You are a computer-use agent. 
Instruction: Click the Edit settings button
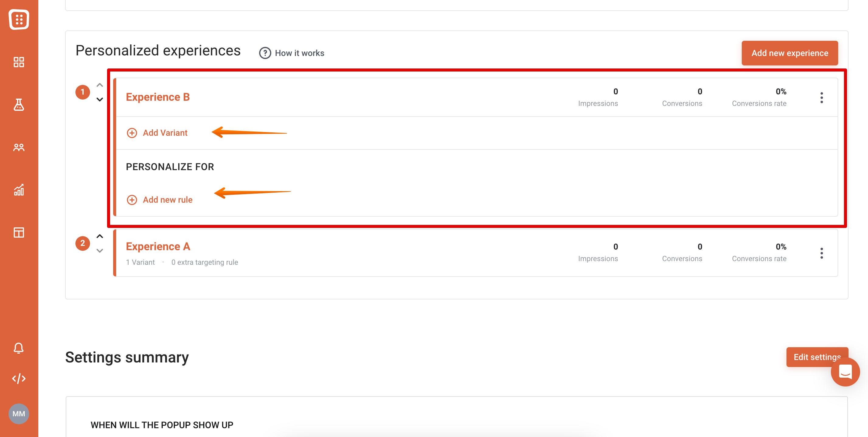pyautogui.click(x=817, y=357)
